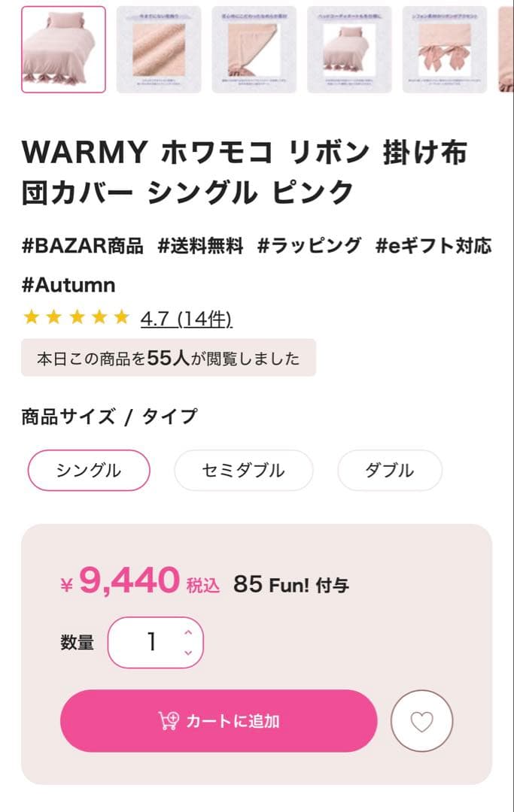Image resolution: width=514 pixels, height=812 pixels.
Task: Tap the #BAZAR商品 hashtag
Action: (83, 246)
